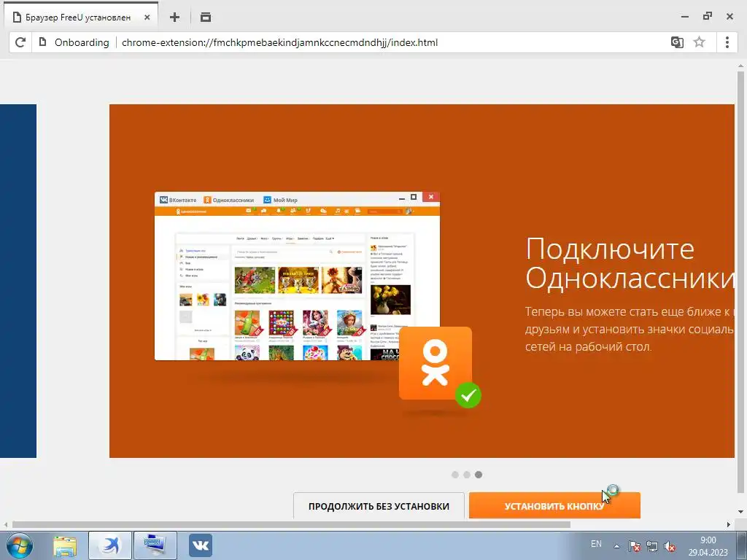Click the Action Center flag icon
This screenshot has height=560, width=747.
(x=634, y=546)
